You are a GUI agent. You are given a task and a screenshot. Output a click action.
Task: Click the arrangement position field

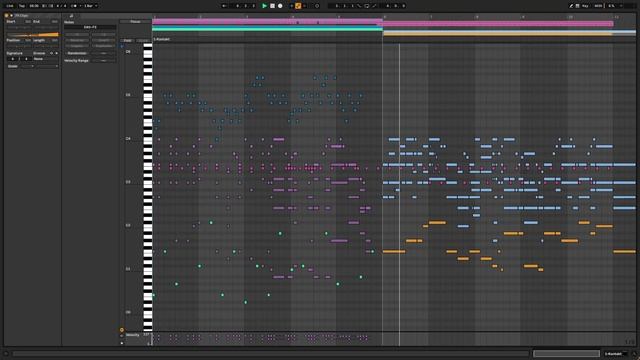[246, 6]
